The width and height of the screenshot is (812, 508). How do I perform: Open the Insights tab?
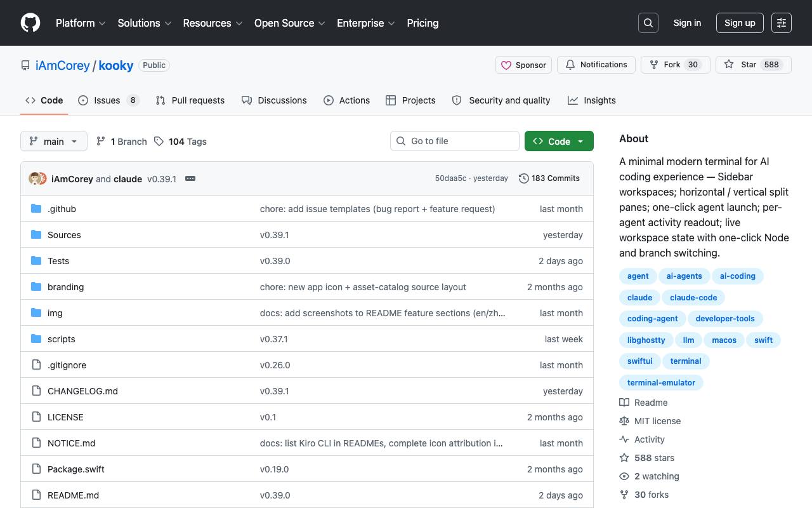592,100
